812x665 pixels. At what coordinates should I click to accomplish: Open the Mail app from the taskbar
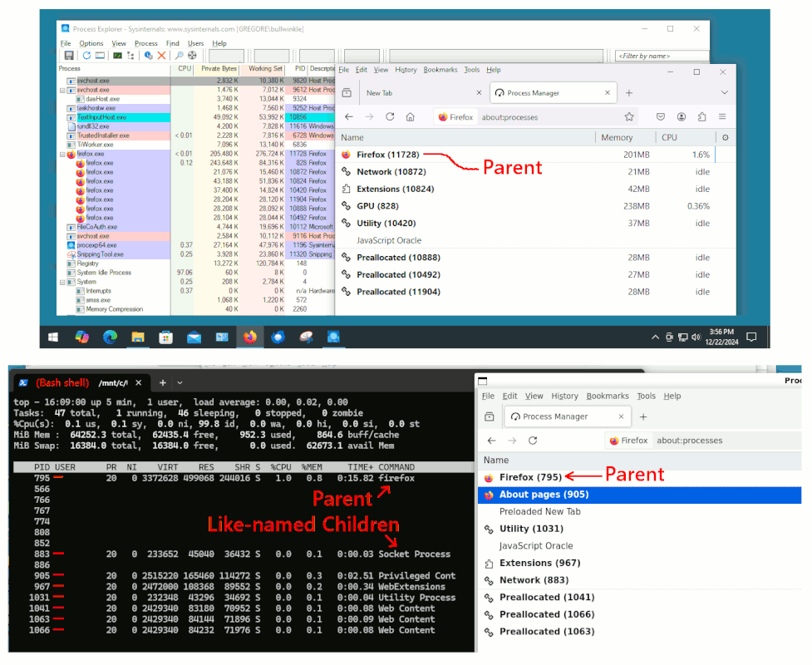tap(194, 337)
